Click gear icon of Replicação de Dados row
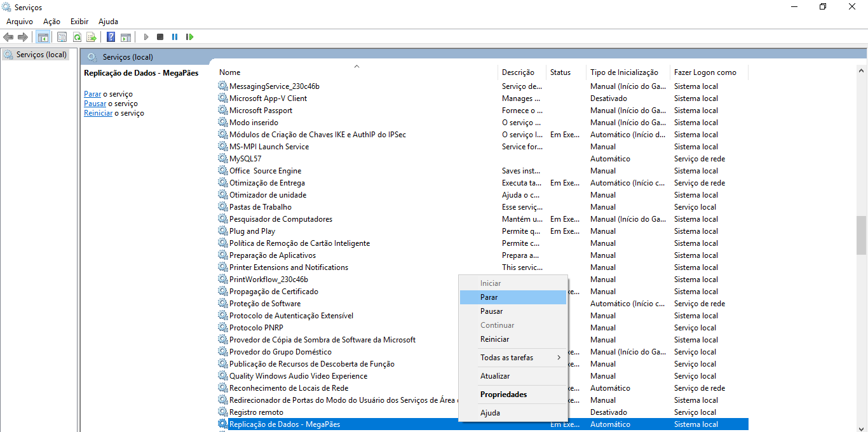 [x=223, y=424]
